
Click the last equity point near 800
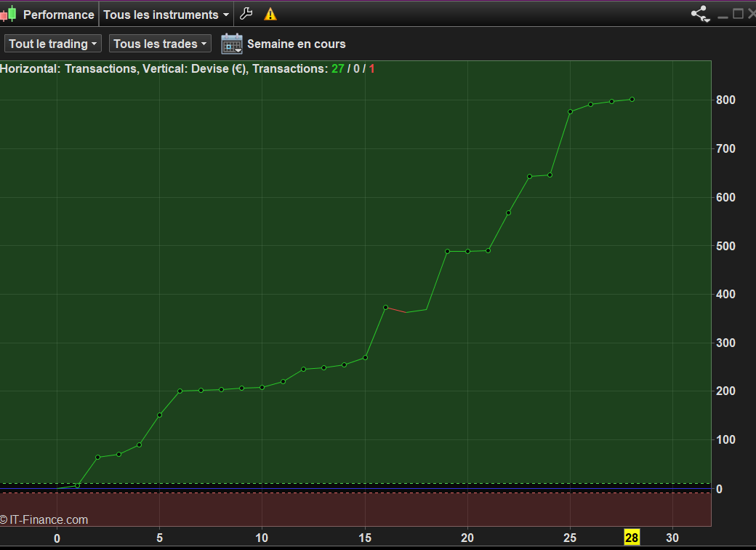point(632,100)
